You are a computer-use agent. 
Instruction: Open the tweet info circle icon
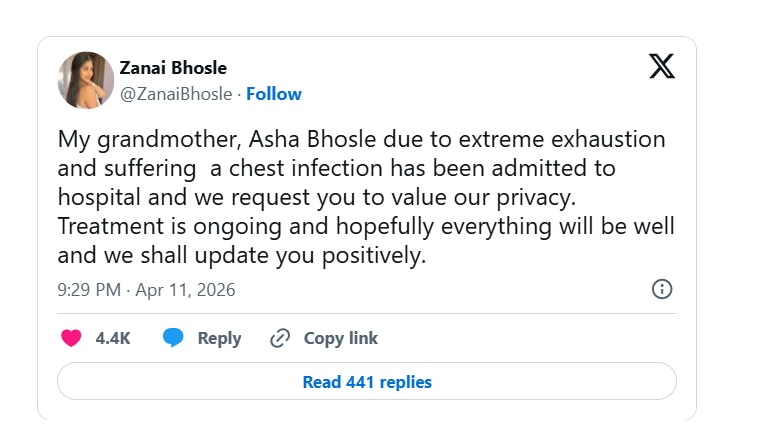click(x=661, y=289)
